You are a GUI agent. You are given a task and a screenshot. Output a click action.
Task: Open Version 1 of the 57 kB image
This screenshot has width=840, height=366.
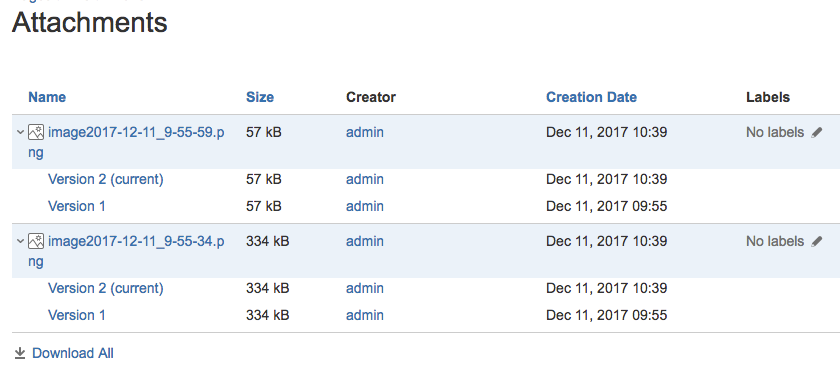[77, 206]
